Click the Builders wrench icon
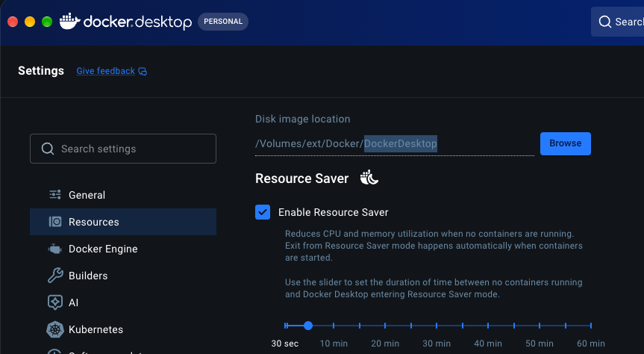The height and width of the screenshot is (354, 644). pyautogui.click(x=55, y=276)
